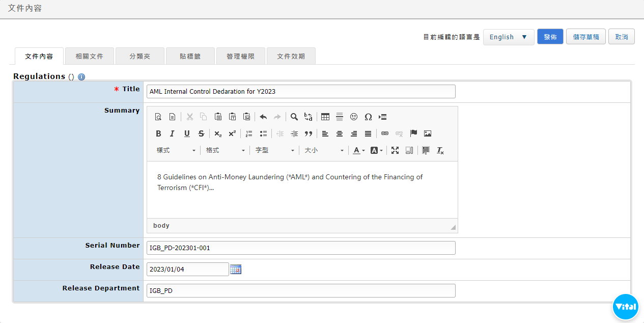Click the Serial Number input field
The height and width of the screenshot is (323, 644).
[x=300, y=248]
